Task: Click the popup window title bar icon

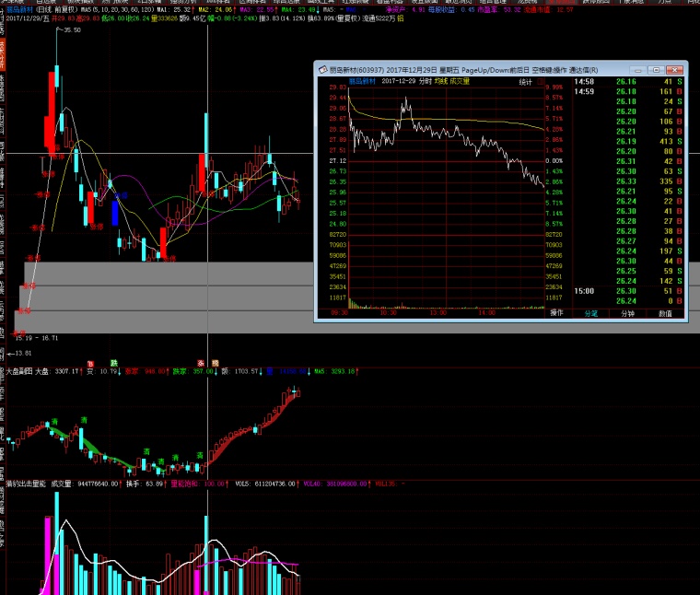Action: tap(321, 70)
